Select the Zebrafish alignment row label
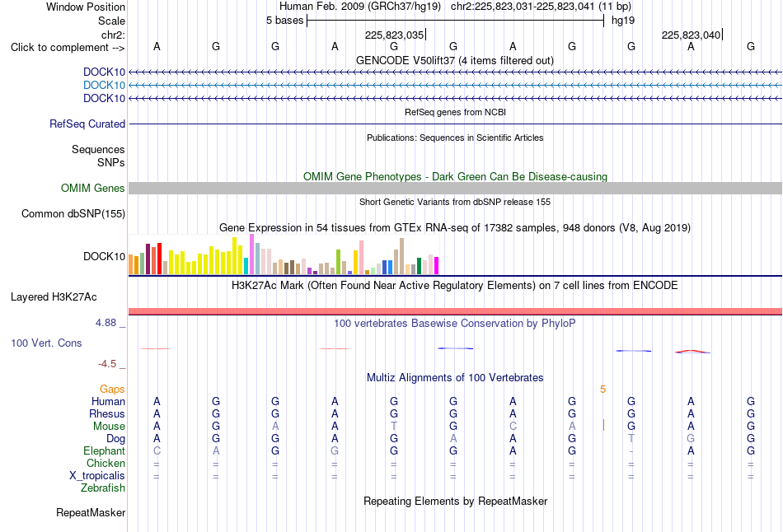 tap(103, 488)
